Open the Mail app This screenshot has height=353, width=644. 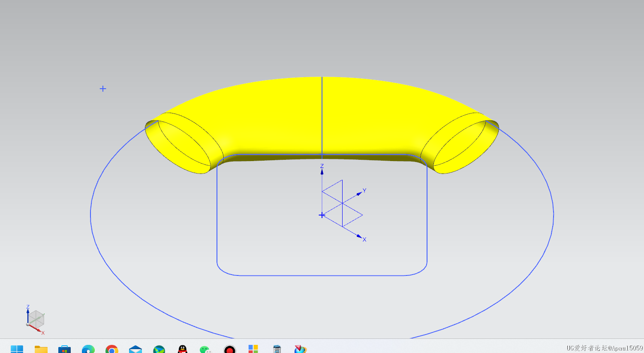click(135, 349)
